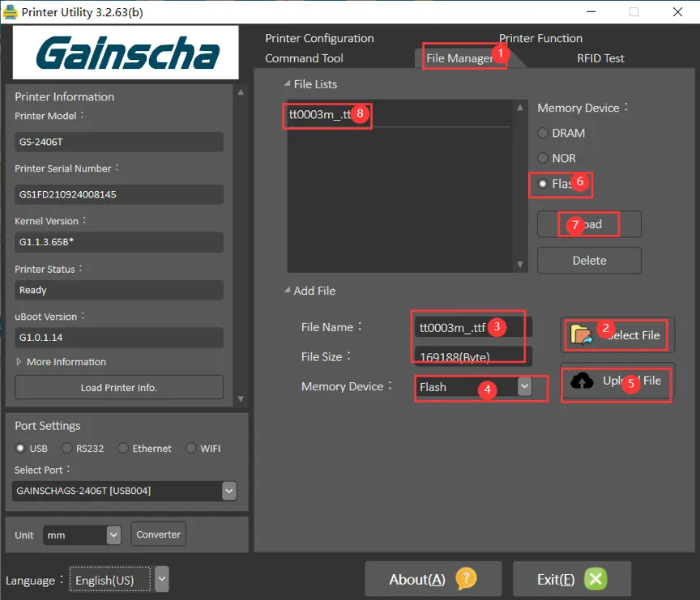Click the Gainscha logo
The image size is (700, 600).
tap(126, 53)
